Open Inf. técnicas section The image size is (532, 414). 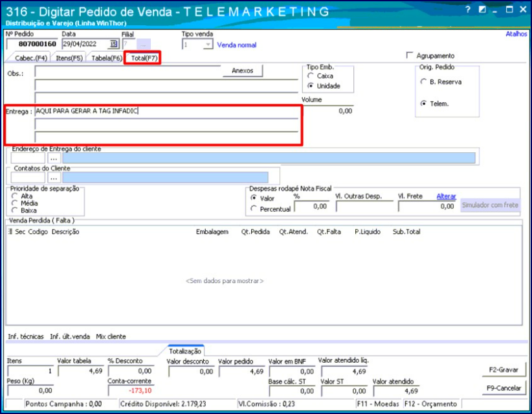click(26, 336)
